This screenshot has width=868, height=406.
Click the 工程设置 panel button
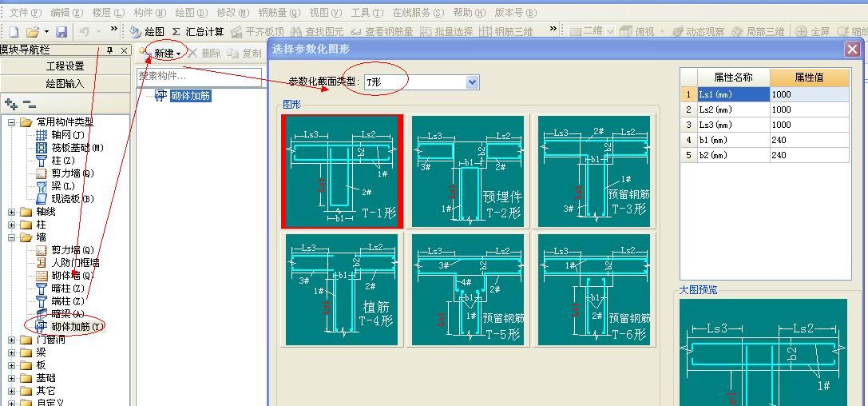click(65, 66)
